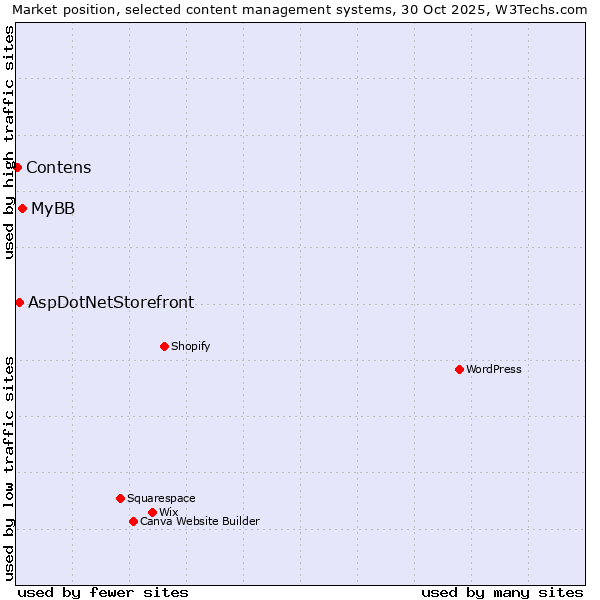This screenshot has height=600, width=600.
Task: Select the AspDotNetStorefront red data point
Action: coord(19,302)
